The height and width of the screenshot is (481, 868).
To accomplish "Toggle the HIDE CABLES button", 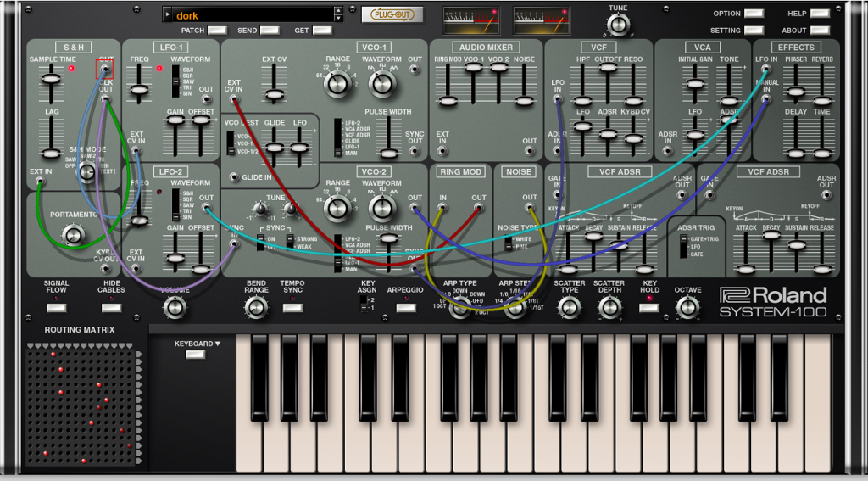I will point(111,308).
